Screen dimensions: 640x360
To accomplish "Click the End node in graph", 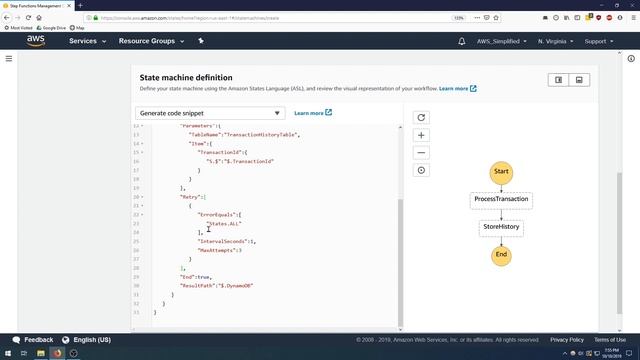I will click(x=501, y=256).
